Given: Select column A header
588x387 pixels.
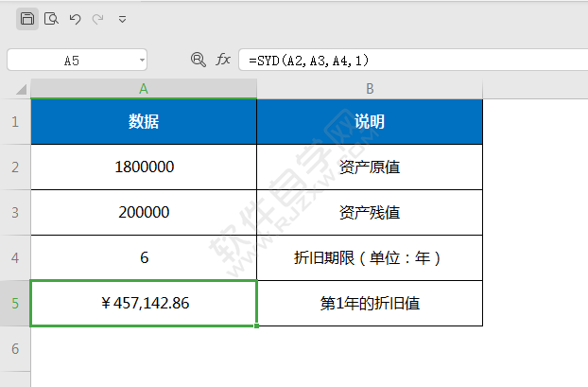Looking at the screenshot, I should [x=144, y=89].
